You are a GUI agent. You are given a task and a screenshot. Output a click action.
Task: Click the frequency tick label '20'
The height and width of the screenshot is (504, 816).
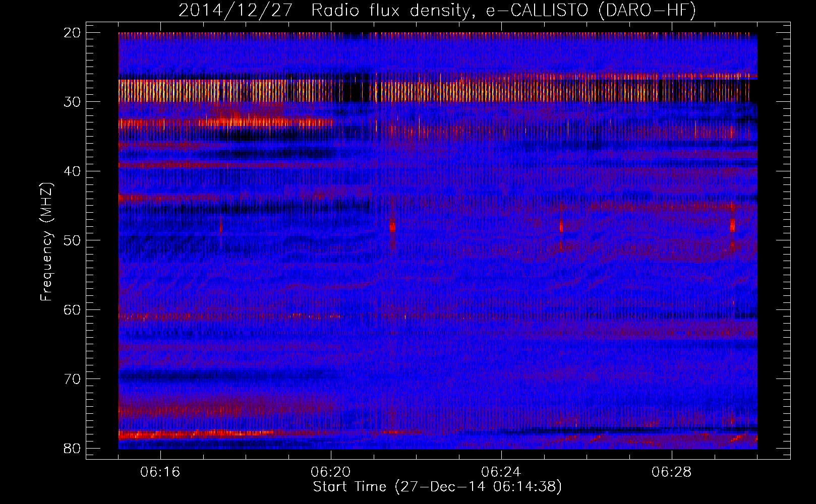[x=72, y=33]
